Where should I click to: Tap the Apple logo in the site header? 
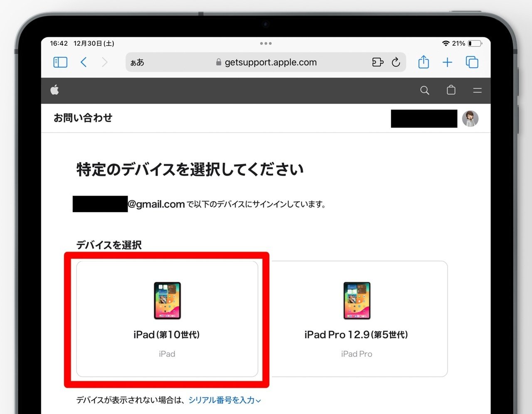[x=55, y=90]
